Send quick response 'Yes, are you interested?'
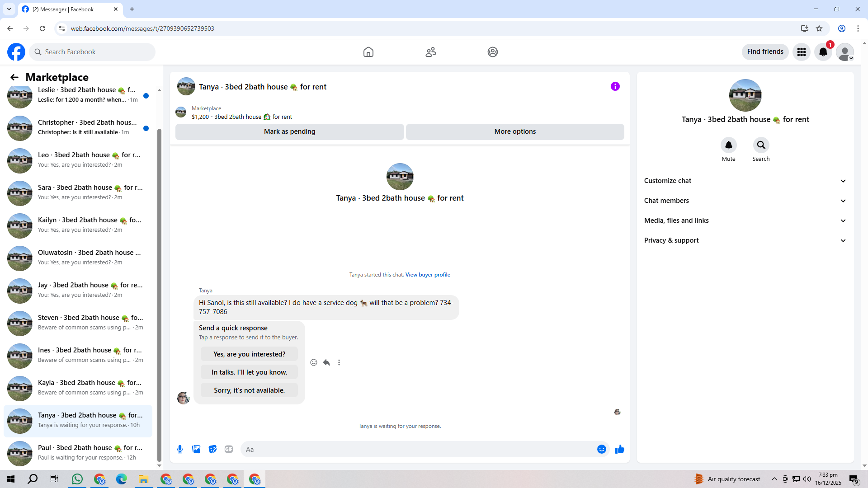 [x=250, y=354]
